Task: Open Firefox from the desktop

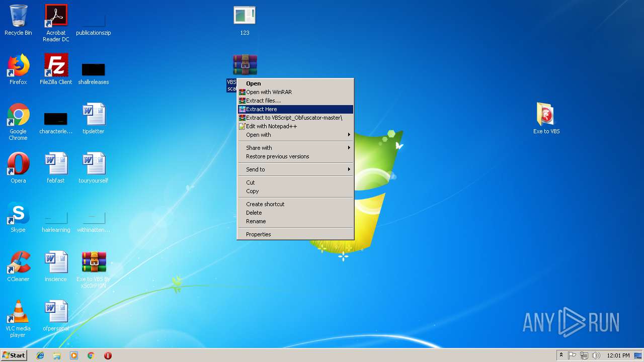Action: [18, 69]
